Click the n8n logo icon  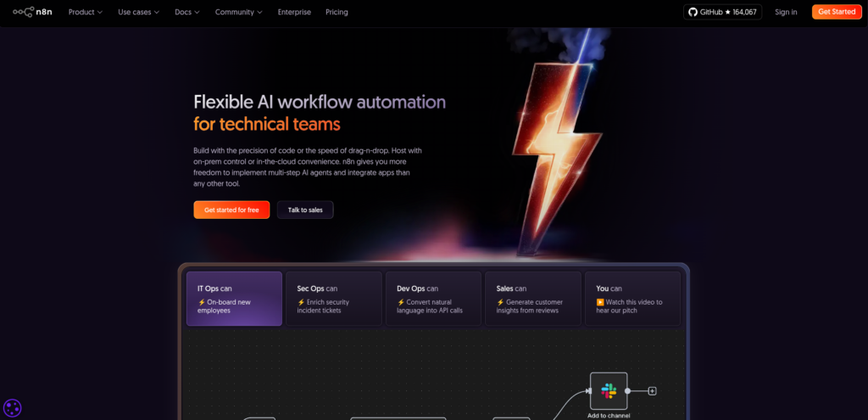coord(22,12)
